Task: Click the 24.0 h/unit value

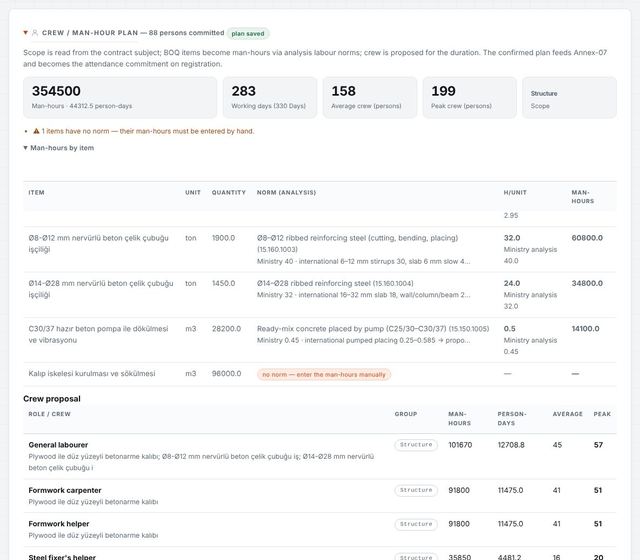Action: [512, 283]
